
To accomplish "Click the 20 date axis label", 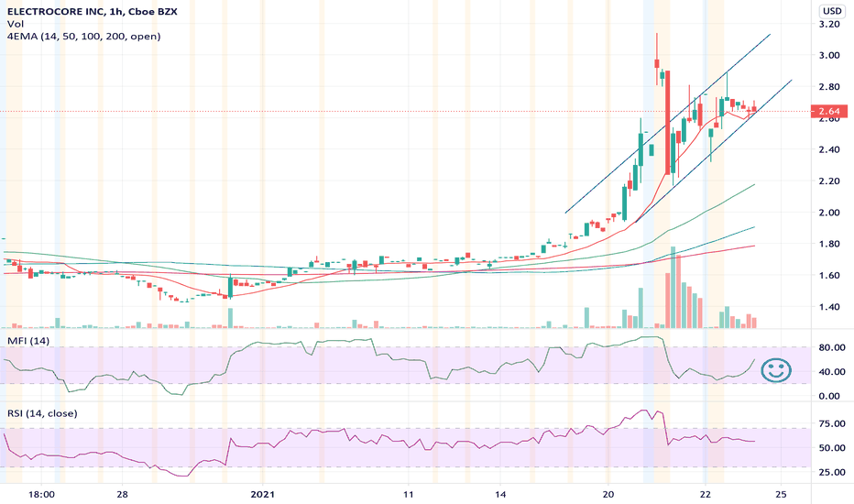I will [608, 495].
